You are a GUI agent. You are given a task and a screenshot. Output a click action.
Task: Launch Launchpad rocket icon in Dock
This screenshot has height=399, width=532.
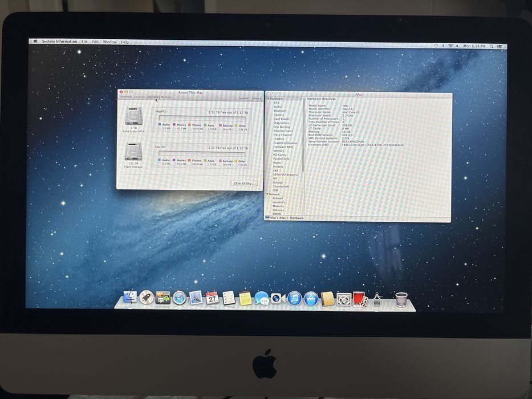point(147,298)
